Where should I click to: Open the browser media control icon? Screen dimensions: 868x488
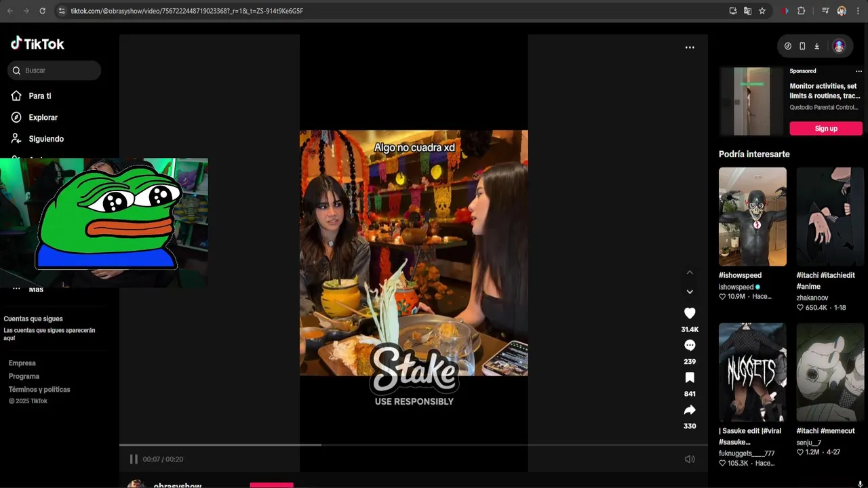[x=825, y=11]
